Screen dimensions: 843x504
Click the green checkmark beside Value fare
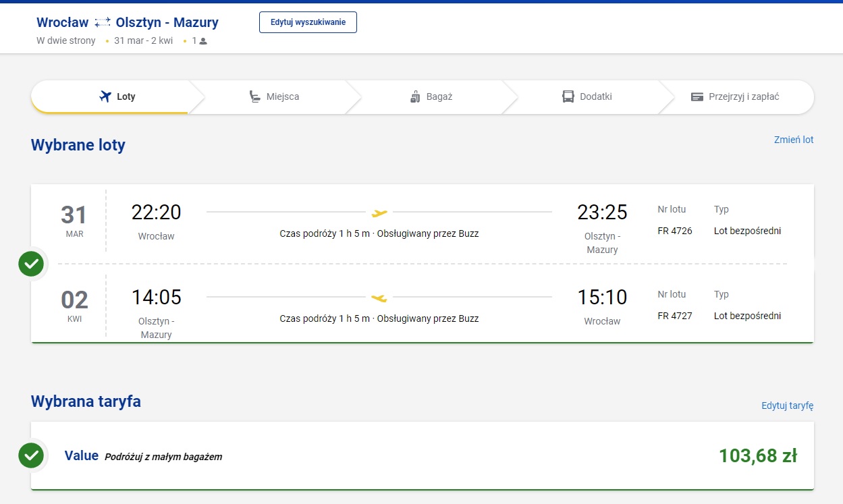click(31, 456)
